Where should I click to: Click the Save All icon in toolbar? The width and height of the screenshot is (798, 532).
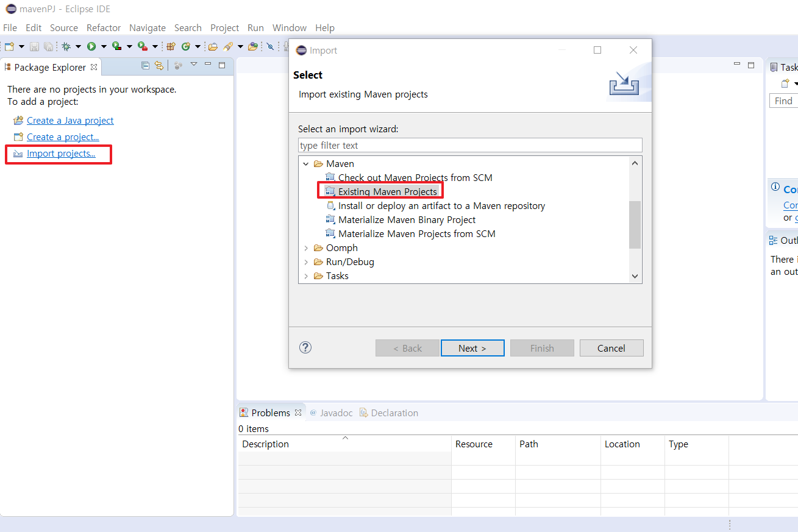click(48, 46)
